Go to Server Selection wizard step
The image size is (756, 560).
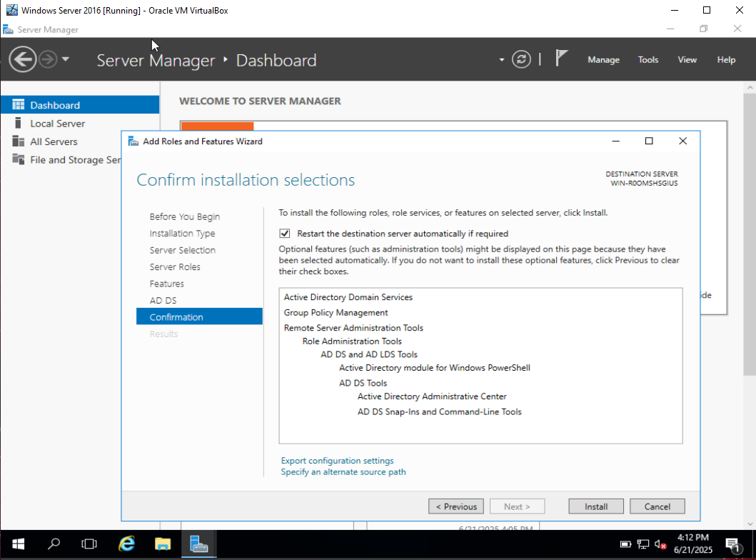182,250
